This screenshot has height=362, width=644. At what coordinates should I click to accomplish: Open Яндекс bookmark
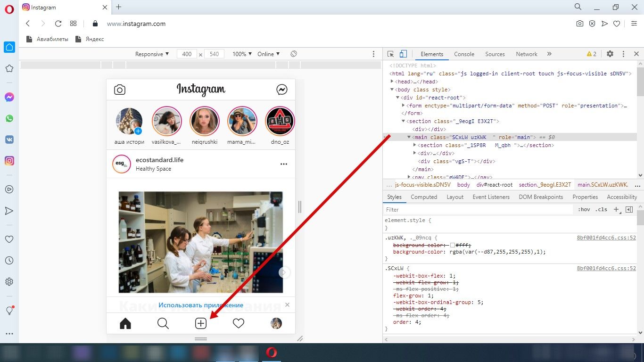[x=90, y=39]
